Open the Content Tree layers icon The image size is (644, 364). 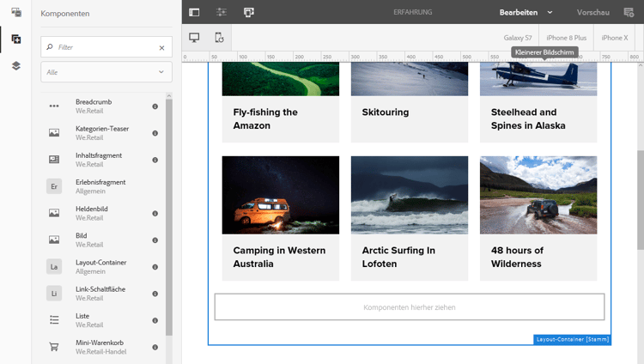16,66
